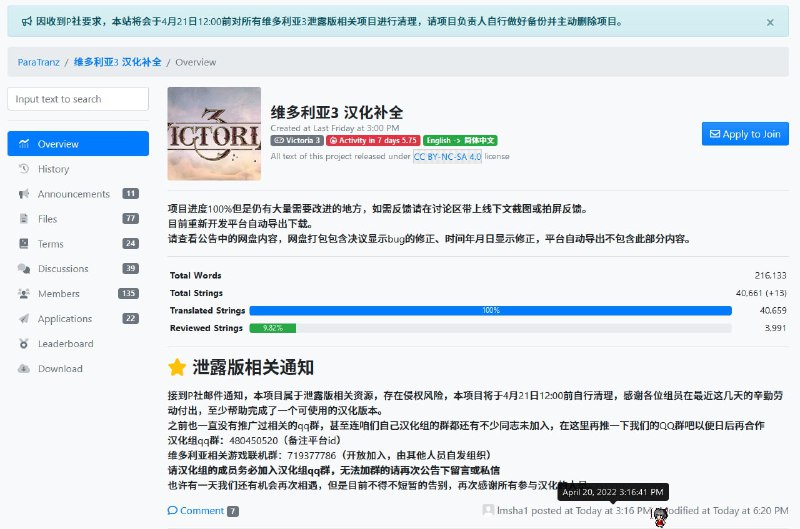Go to ParaTranz breadcrumb home
Viewport: 800px width, 529px height.
click(x=39, y=62)
